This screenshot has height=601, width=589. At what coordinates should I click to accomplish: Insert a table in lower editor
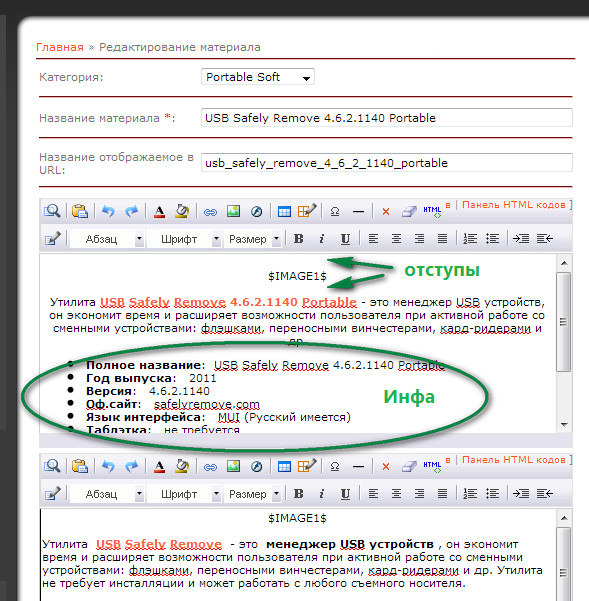pos(284,466)
